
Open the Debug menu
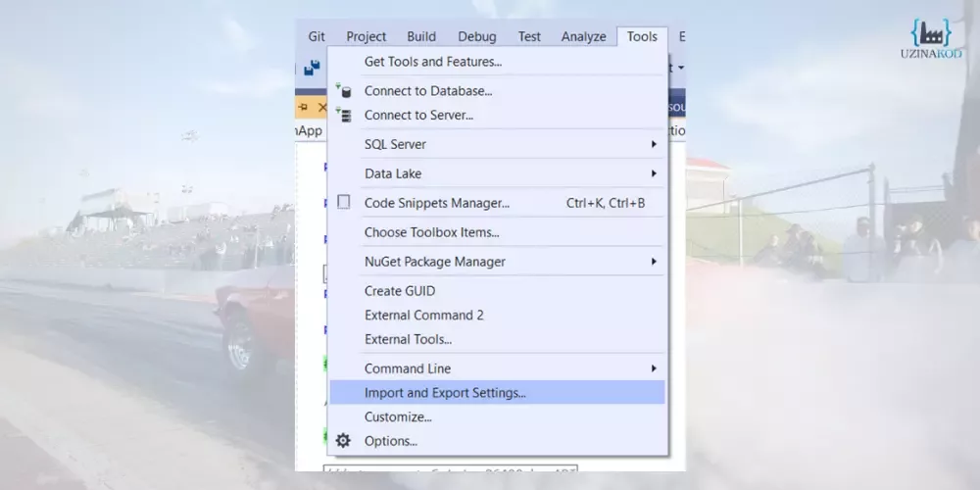click(x=476, y=36)
